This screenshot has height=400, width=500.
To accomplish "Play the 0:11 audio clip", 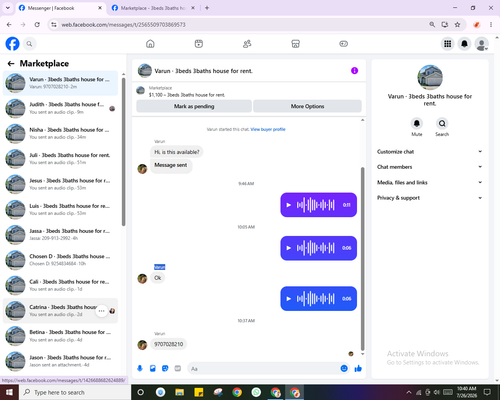I will [289, 205].
